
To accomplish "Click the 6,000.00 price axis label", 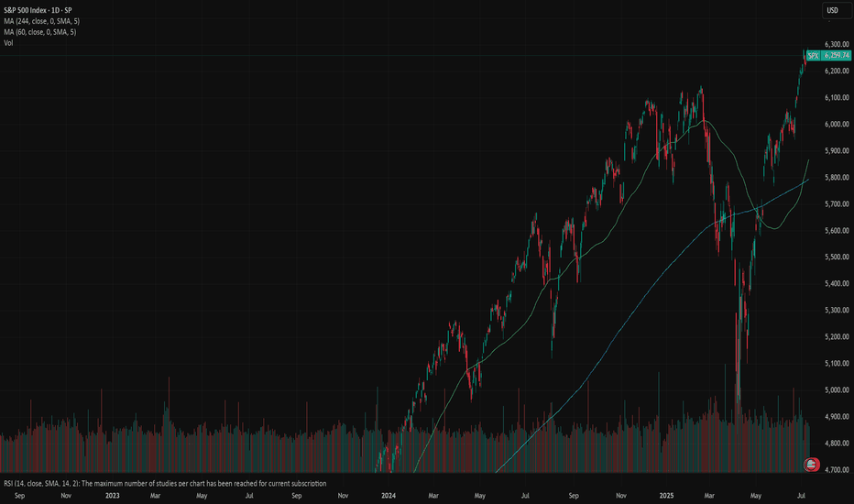I will click(x=837, y=125).
